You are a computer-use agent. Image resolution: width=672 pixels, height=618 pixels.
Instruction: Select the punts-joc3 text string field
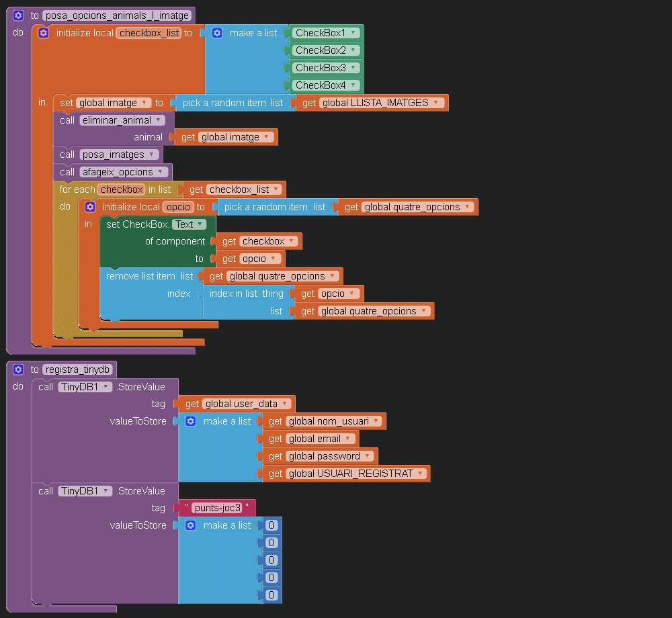tap(216, 509)
